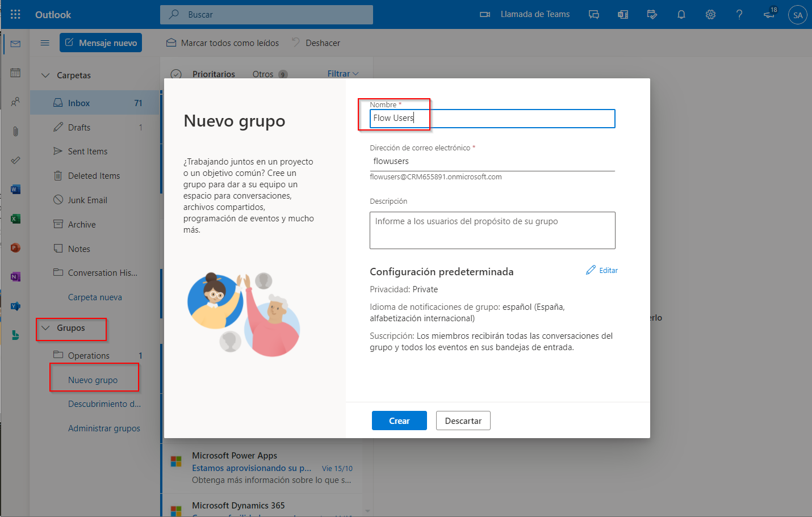Open SA account avatar

point(798,15)
